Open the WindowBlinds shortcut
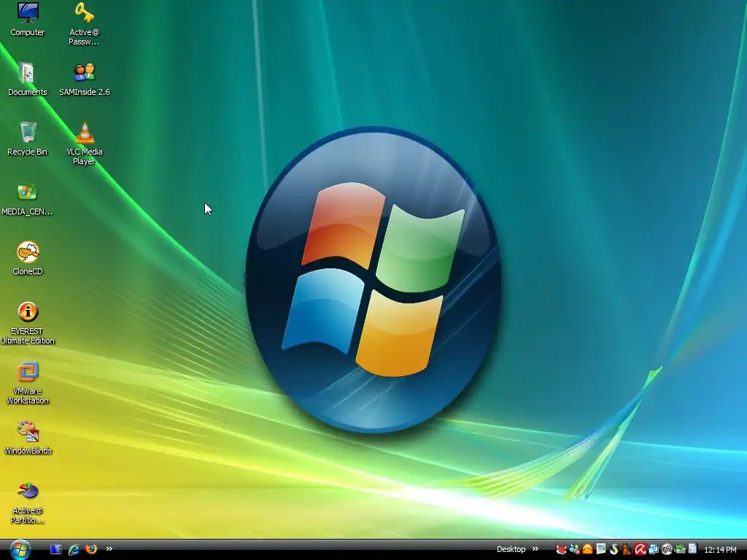 click(x=28, y=437)
